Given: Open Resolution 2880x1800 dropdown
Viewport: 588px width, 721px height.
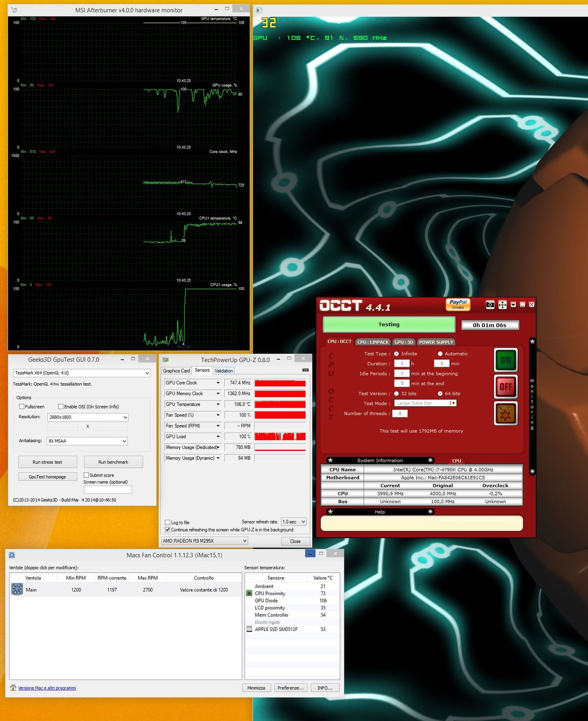Looking at the screenshot, I should coord(87,417).
